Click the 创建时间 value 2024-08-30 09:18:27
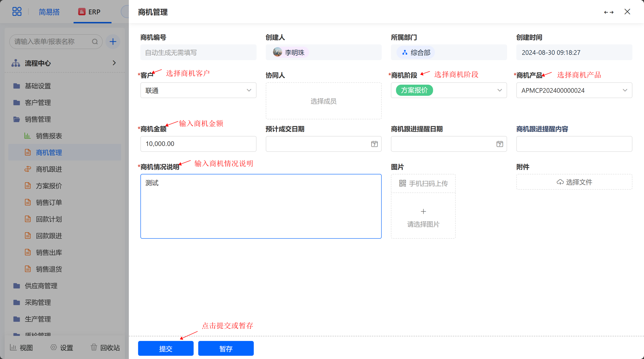Screen dimensions: 644x359 tap(551, 52)
